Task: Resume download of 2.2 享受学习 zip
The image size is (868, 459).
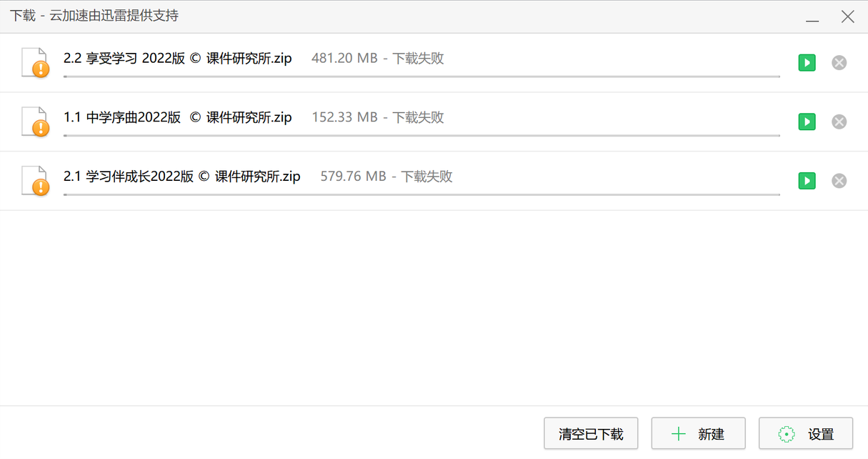Action: pos(807,63)
